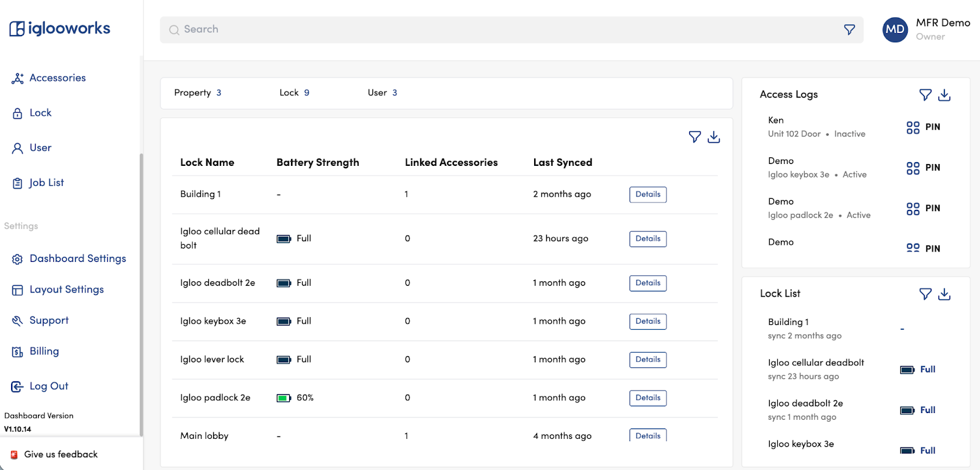Log out of the dashboard

(48, 386)
